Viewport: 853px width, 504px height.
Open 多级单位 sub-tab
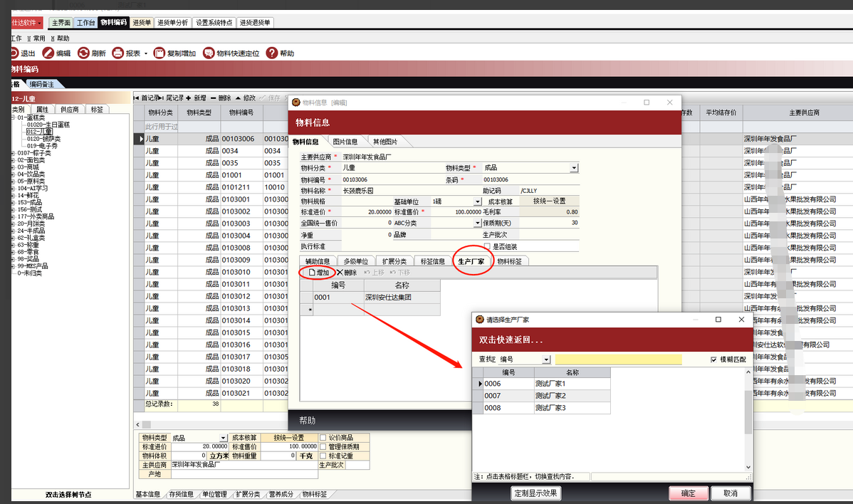(356, 261)
